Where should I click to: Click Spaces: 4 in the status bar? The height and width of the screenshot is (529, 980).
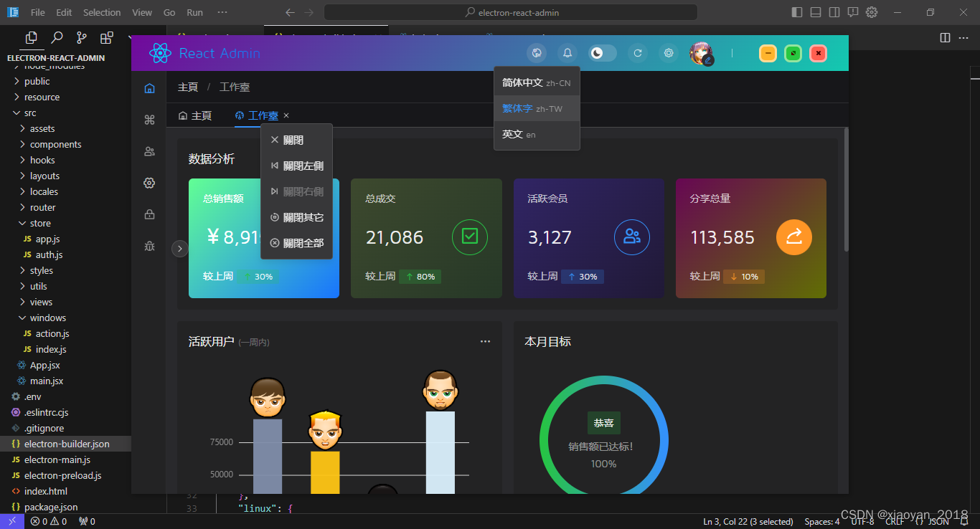(822, 521)
